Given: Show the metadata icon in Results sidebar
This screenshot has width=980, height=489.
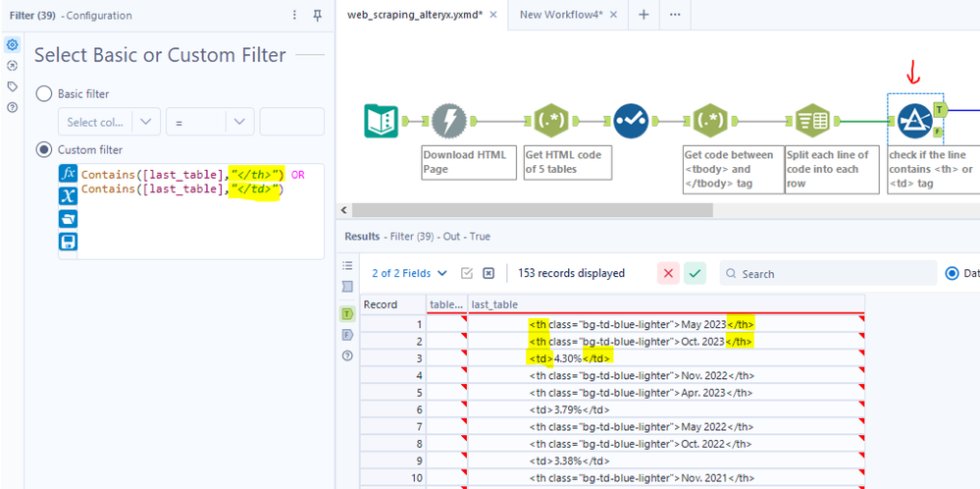Looking at the screenshot, I should pyautogui.click(x=347, y=287).
